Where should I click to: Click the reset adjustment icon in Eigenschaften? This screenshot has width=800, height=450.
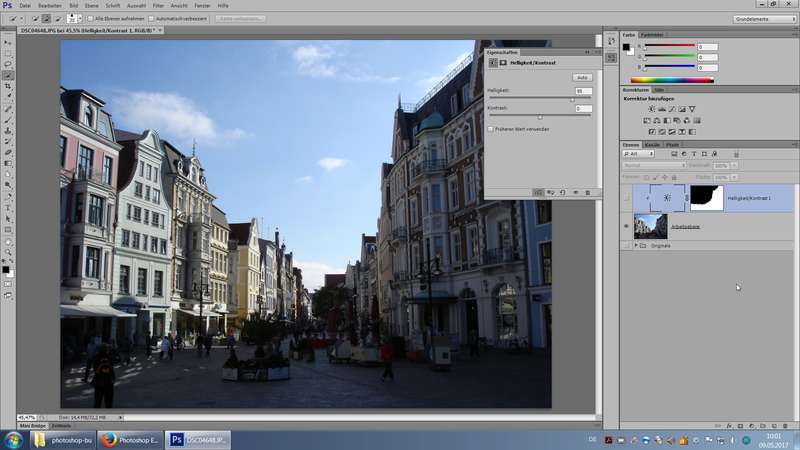(562, 192)
